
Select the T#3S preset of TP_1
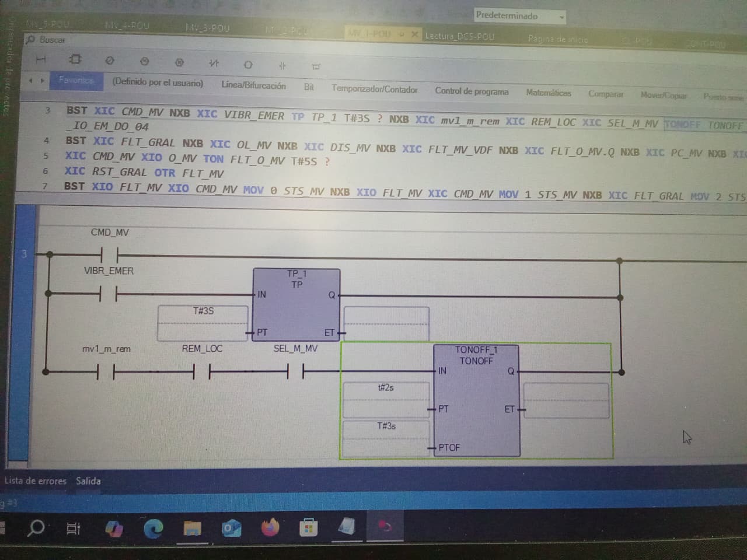coord(203,311)
